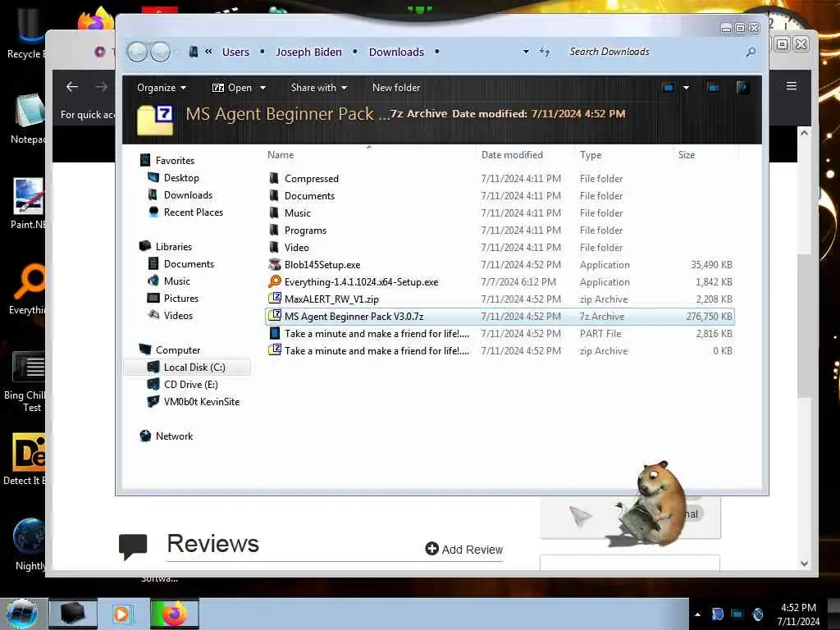Open Everything desktop shortcut
Image resolution: width=840 pixels, height=630 pixels.
tap(28, 290)
